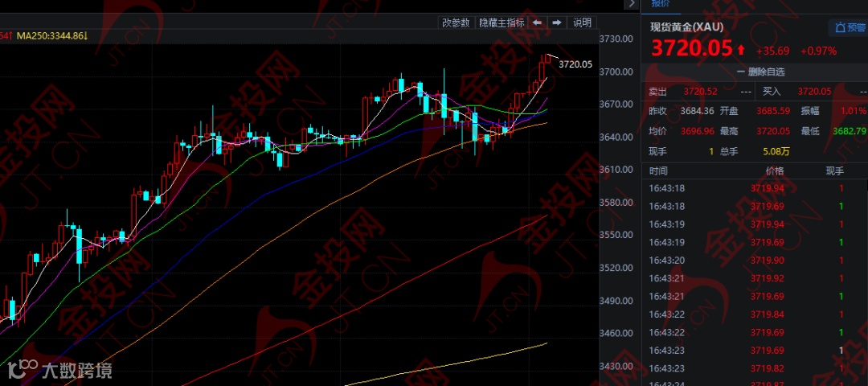Click the 3730.00 price axis label
This screenshot has height=386, width=868.
click(616, 39)
